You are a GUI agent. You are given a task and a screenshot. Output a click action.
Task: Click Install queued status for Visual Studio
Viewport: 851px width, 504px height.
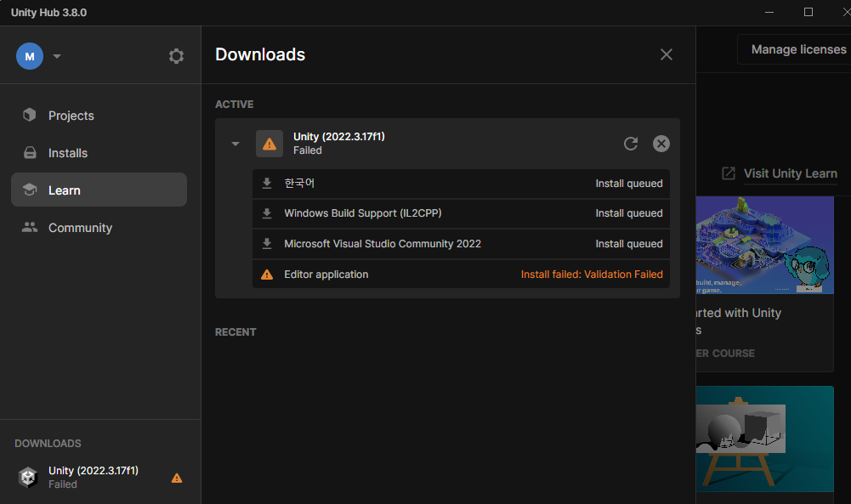click(629, 244)
